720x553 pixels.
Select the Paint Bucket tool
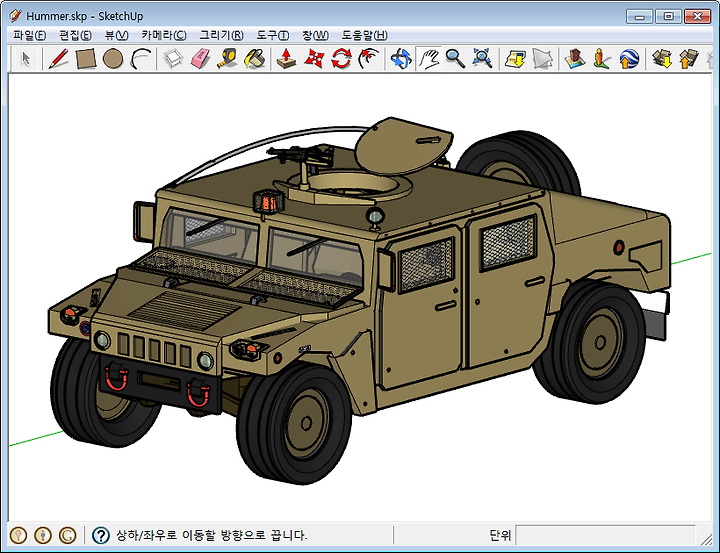[255, 59]
